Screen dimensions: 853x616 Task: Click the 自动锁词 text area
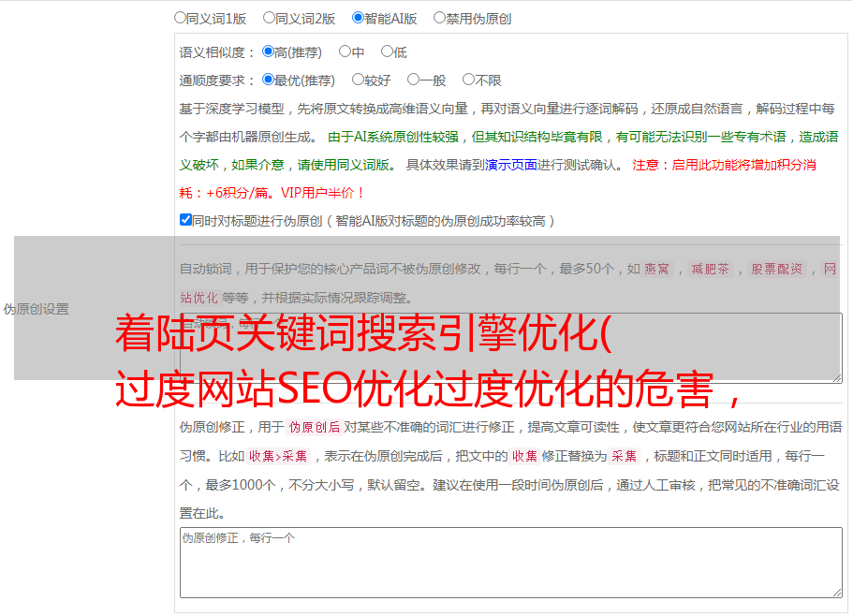coord(511,348)
